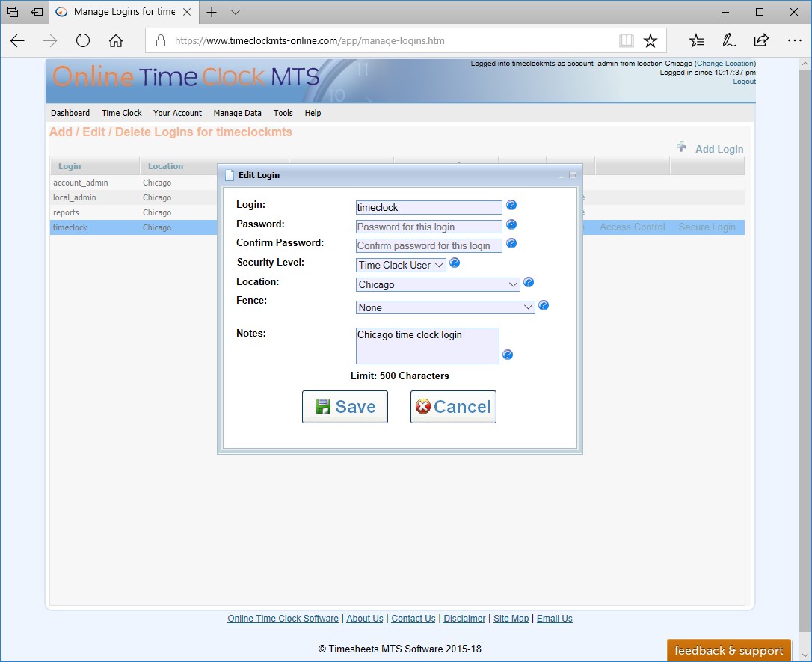Open the feedback & support tab
This screenshot has width=812, height=662.
pyautogui.click(x=728, y=650)
